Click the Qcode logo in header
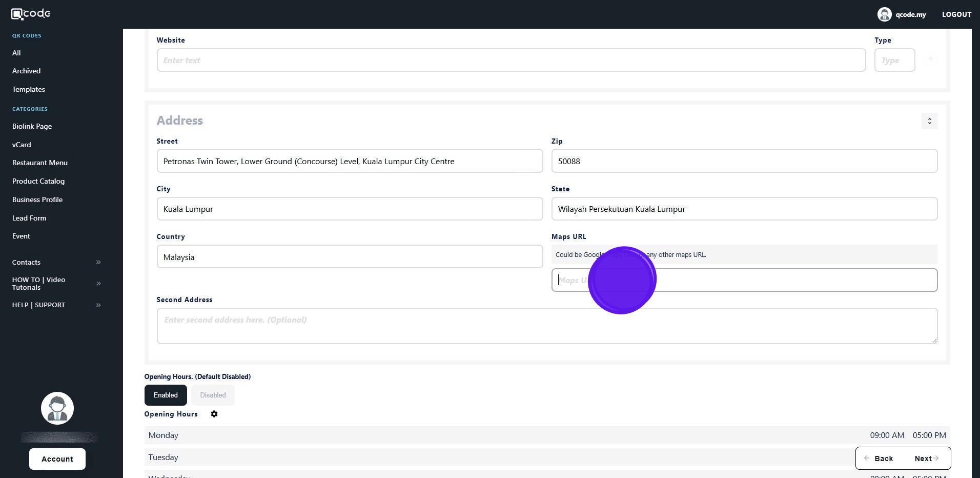 click(31, 14)
